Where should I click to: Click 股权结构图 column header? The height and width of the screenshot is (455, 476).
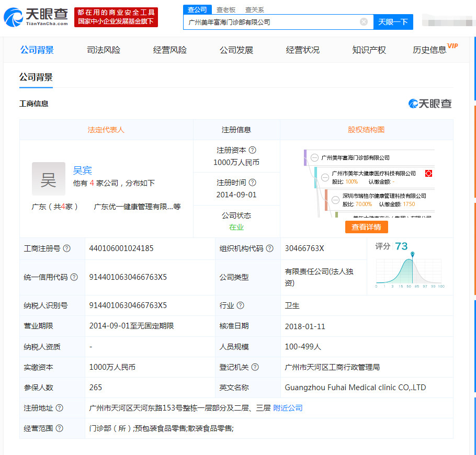[366, 130]
